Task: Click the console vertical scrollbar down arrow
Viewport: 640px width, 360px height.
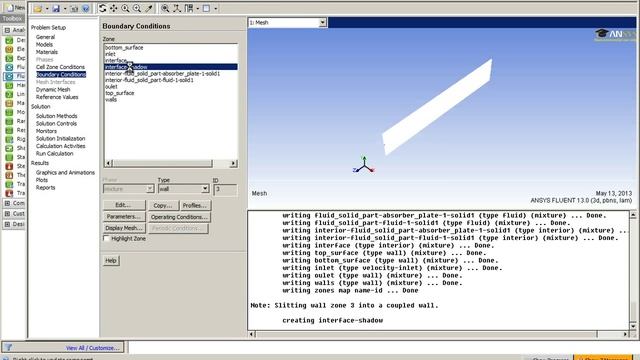Action: [x=633, y=326]
